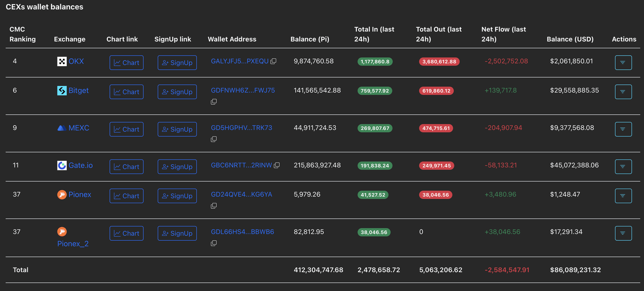Image resolution: width=644 pixels, height=291 pixels.
Task: Open the actions filter for OKX row
Action: [x=623, y=62]
